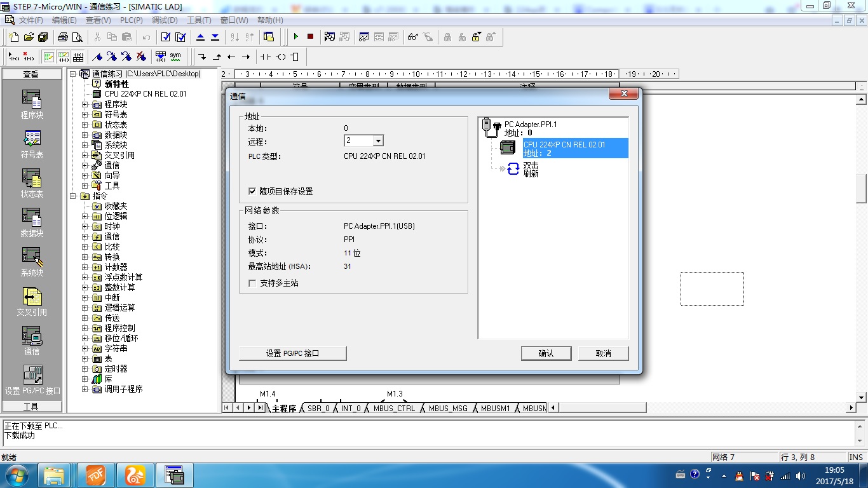Select CPU 224XP CN device in dialog

[564, 149]
